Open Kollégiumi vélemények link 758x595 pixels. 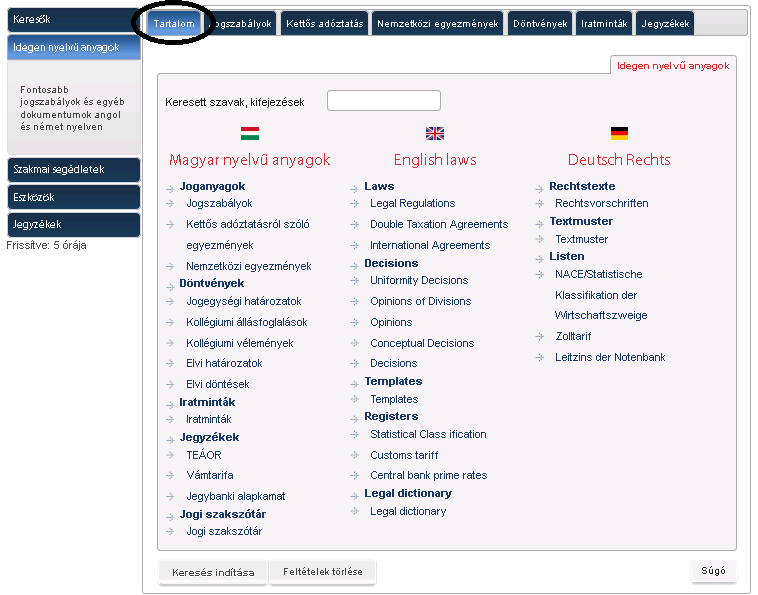240,343
